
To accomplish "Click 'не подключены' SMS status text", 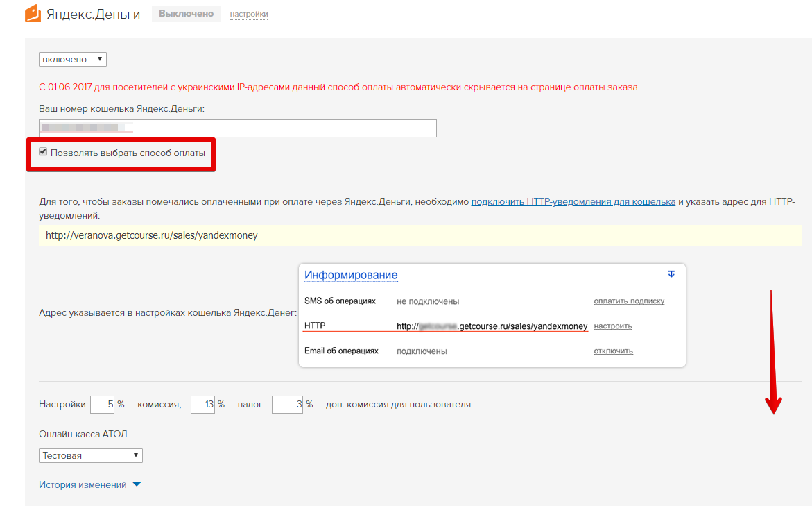I will [x=428, y=301].
